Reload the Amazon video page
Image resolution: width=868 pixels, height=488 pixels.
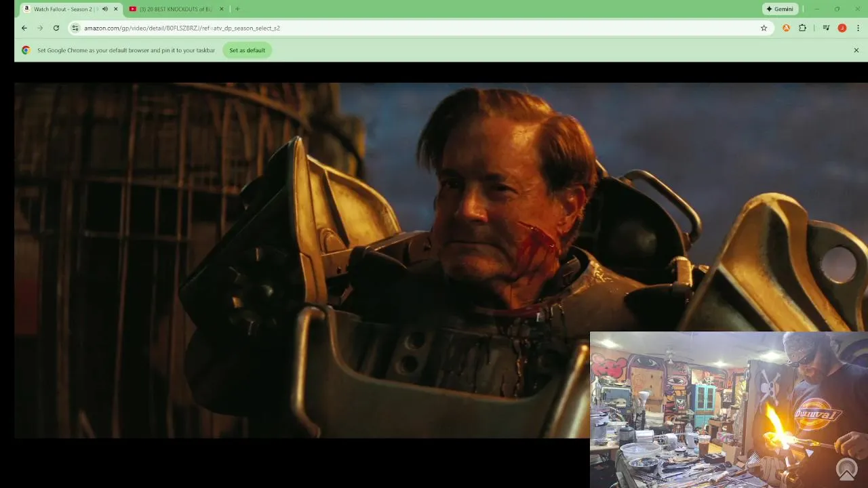coord(56,28)
